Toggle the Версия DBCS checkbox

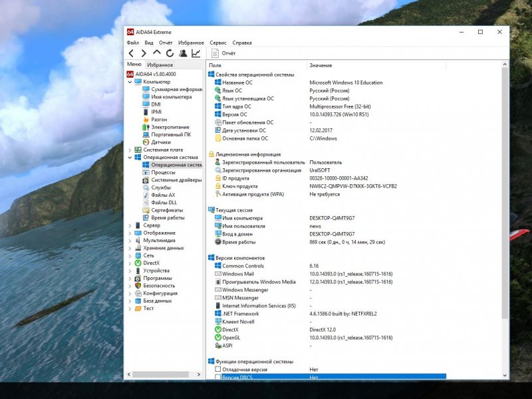[x=218, y=377]
